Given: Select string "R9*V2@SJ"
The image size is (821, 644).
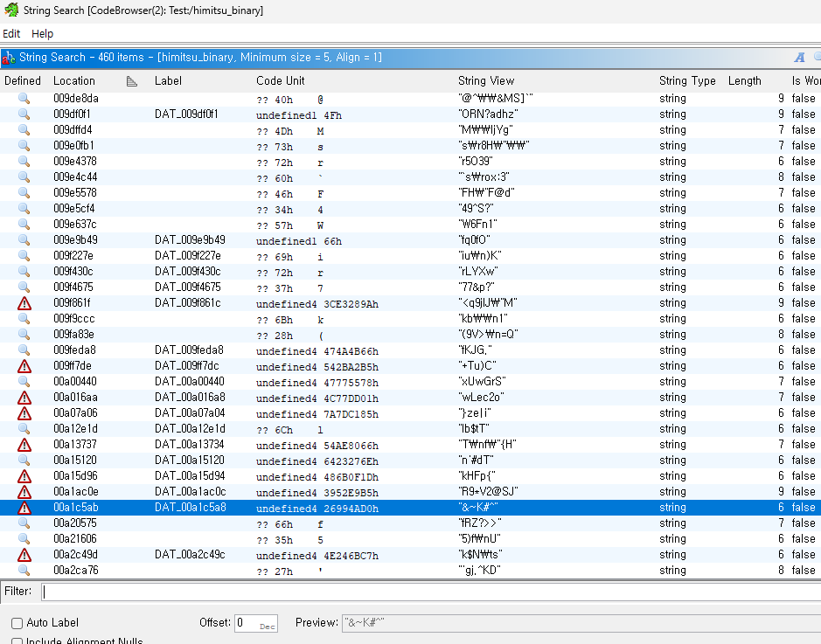Looking at the screenshot, I should point(488,491).
